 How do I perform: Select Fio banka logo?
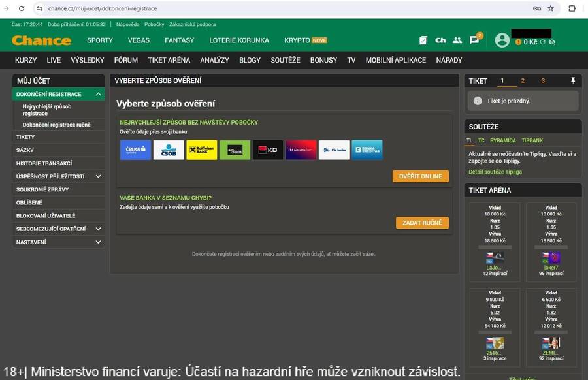pos(334,150)
